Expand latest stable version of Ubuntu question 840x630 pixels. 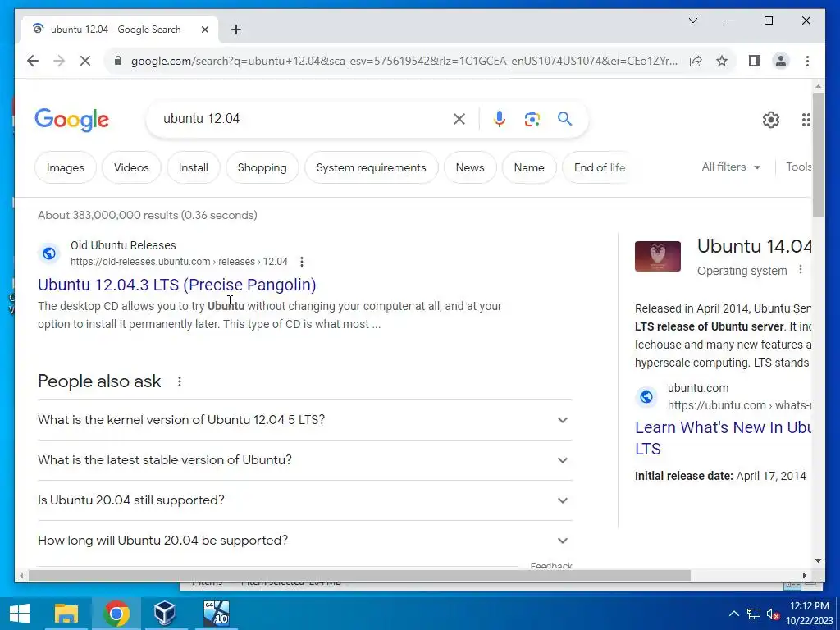(305, 460)
